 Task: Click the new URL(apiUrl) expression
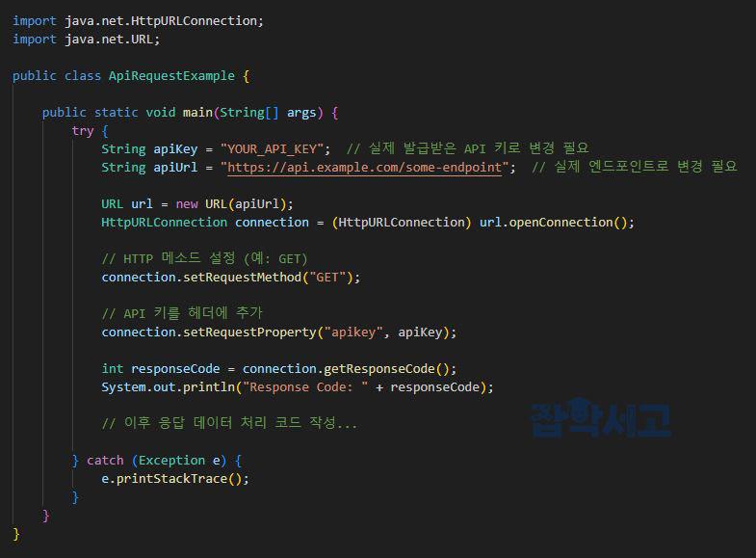click(x=231, y=204)
